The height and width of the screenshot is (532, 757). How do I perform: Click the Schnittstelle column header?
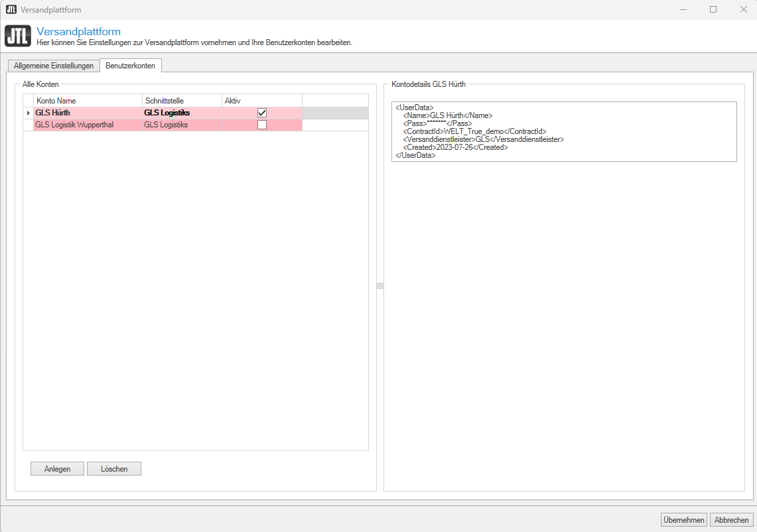[x=181, y=100]
